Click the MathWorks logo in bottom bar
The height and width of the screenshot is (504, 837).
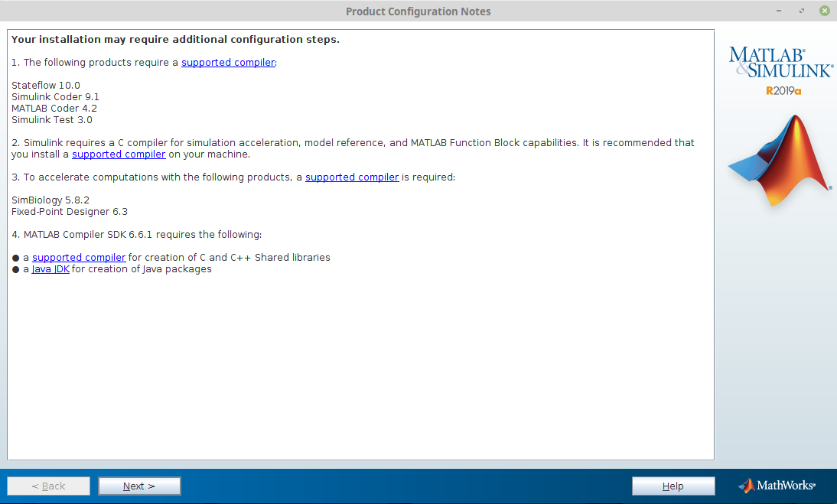tap(777, 486)
